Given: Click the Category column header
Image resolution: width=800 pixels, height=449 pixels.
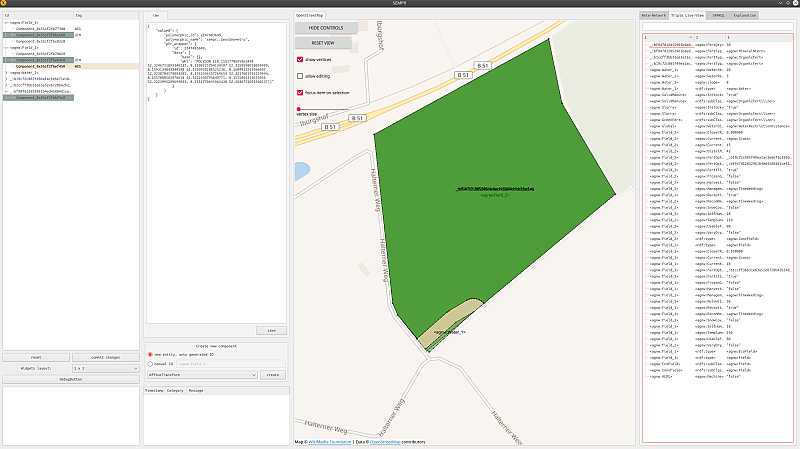Looking at the screenshot, I should pos(175,390).
